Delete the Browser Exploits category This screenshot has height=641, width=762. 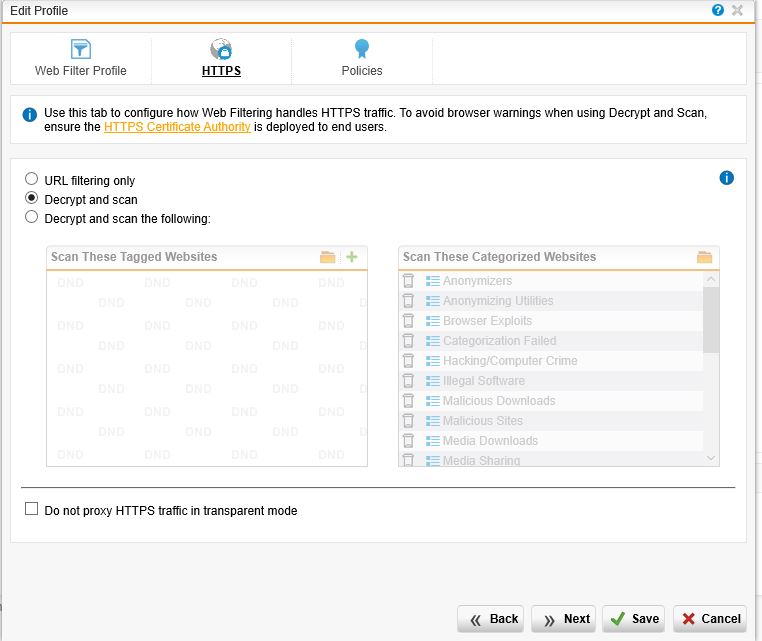point(408,321)
